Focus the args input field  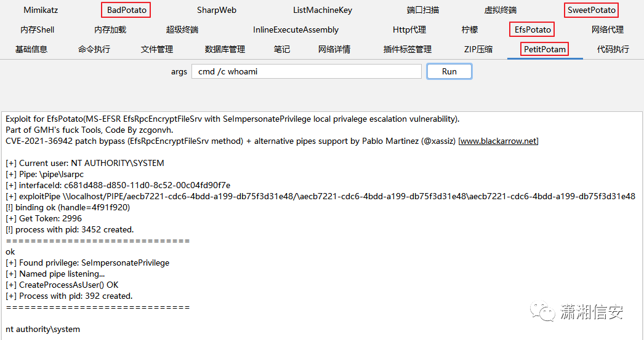pyautogui.click(x=307, y=71)
